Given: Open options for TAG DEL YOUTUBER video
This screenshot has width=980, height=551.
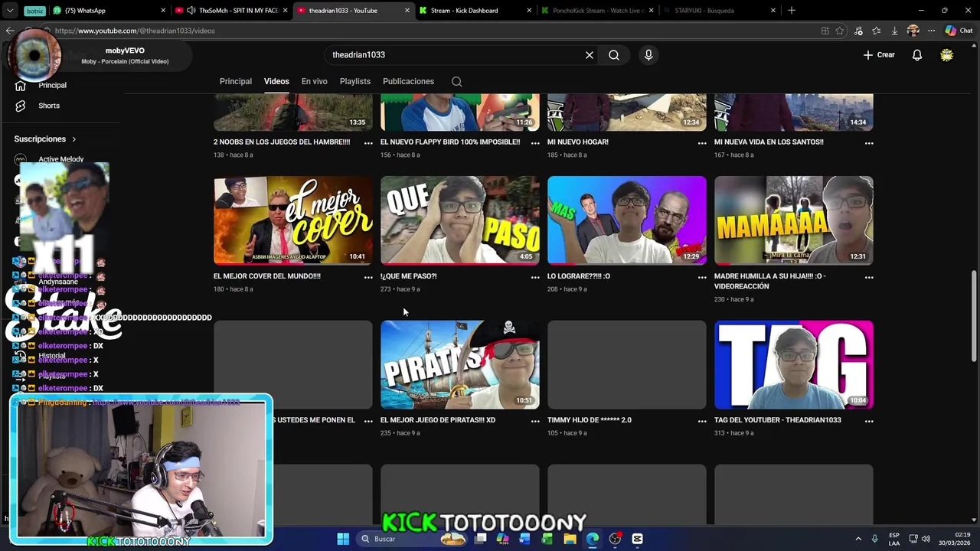Looking at the screenshot, I should [869, 421].
